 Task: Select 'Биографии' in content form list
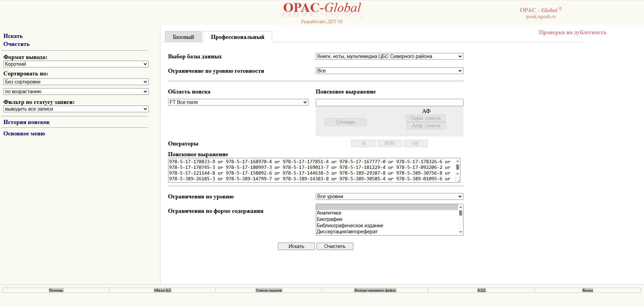[330, 219]
